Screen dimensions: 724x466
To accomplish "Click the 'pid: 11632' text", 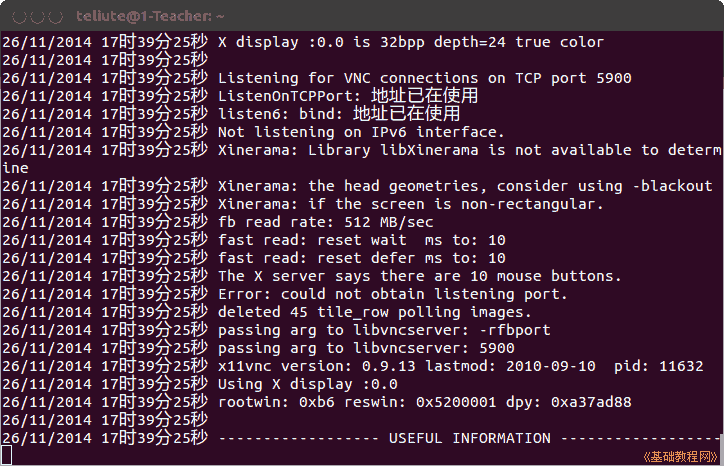I will pyautogui.click(x=658, y=366).
